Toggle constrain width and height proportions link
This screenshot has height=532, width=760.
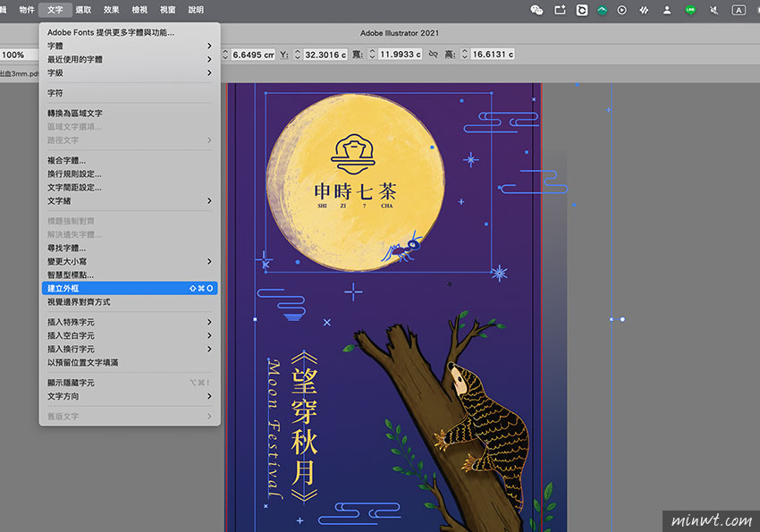pyautogui.click(x=434, y=55)
